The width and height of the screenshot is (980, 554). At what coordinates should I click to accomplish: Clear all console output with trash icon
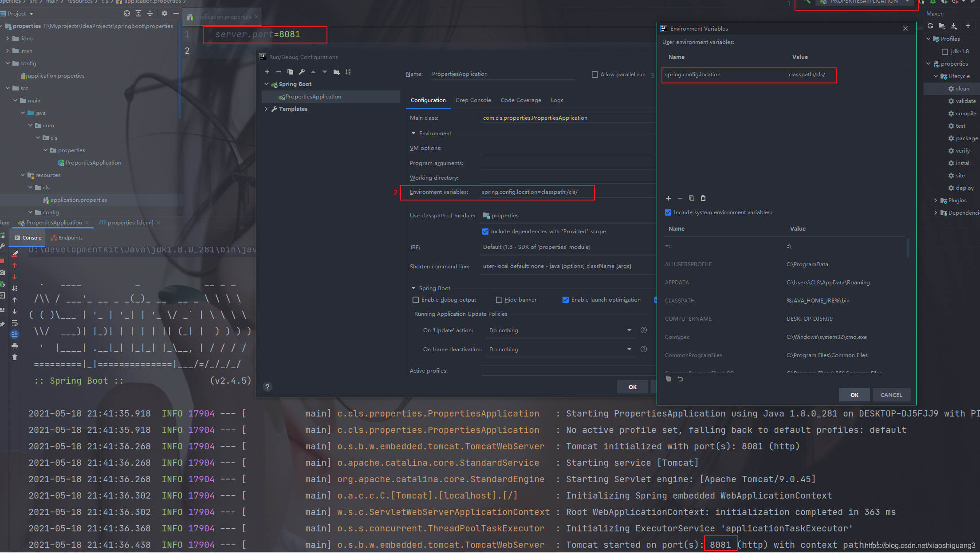(x=15, y=358)
